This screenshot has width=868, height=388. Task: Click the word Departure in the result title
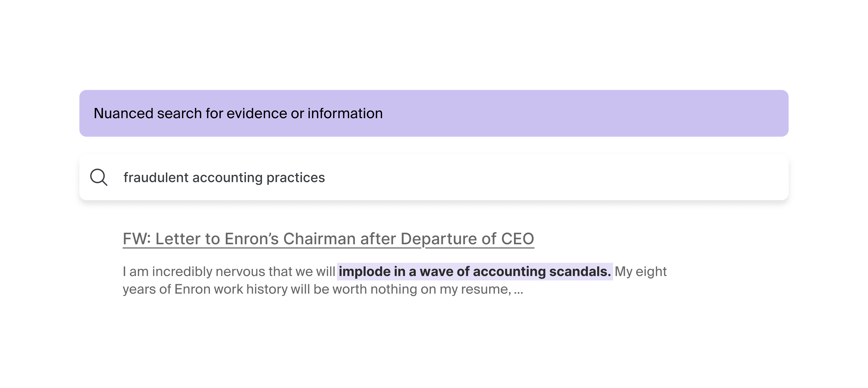pos(439,239)
